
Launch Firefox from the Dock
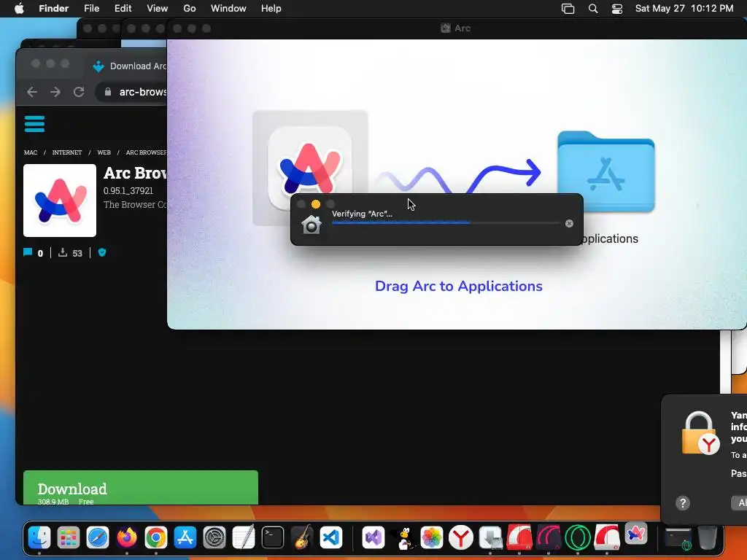point(127,537)
